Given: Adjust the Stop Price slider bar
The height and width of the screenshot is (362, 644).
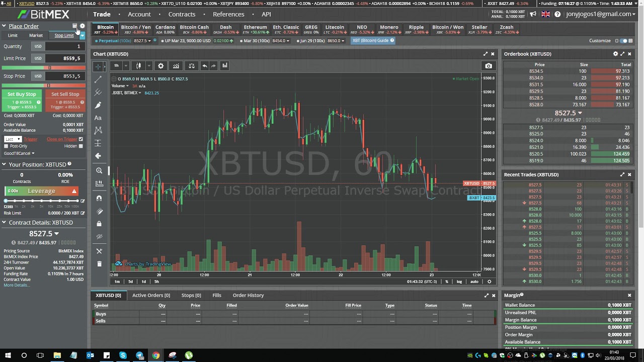Looking at the screenshot, I should tap(44, 85).
